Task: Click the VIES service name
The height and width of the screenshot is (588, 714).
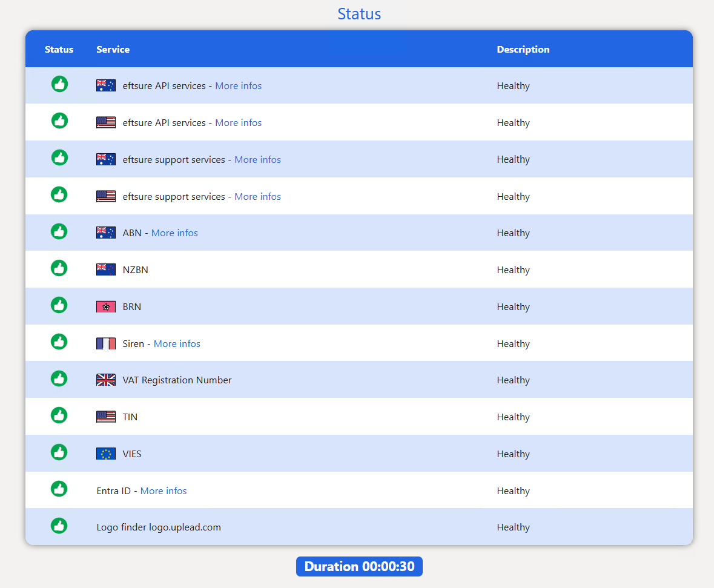Action: click(x=131, y=454)
